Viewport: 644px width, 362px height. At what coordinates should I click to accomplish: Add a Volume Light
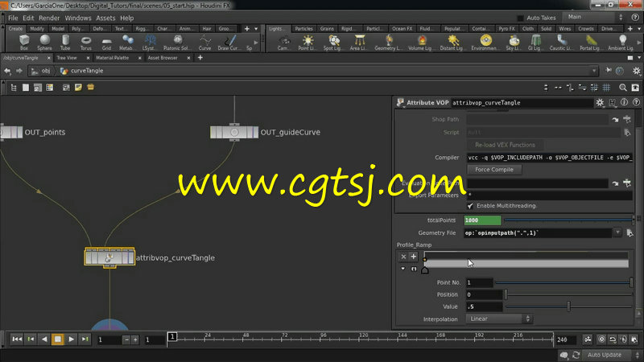[x=421, y=43]
